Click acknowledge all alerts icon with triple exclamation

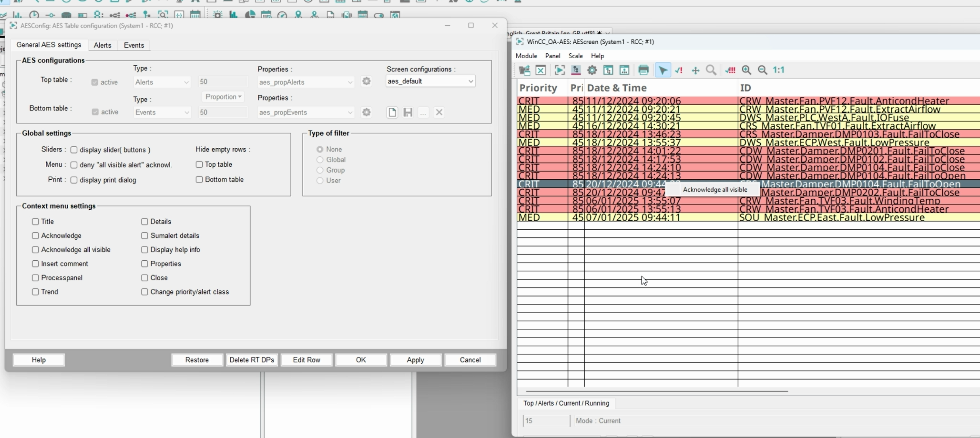pyautogui.click(x=730, y=70)
